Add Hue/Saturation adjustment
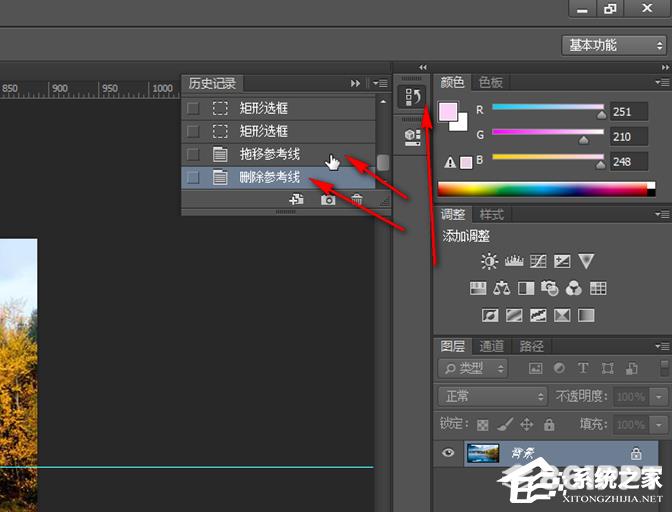The width and height of the screenshot is (672, 512). point(478,288)
